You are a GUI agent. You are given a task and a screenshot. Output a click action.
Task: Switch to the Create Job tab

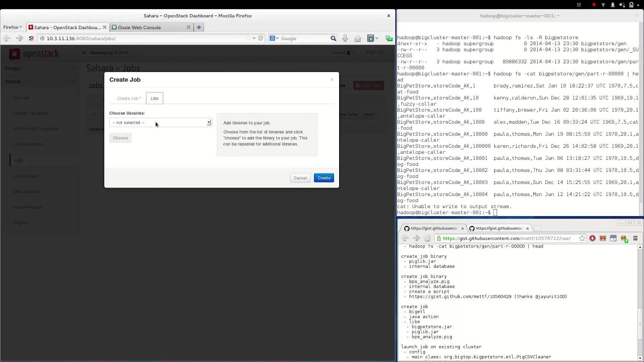[129, 99]
